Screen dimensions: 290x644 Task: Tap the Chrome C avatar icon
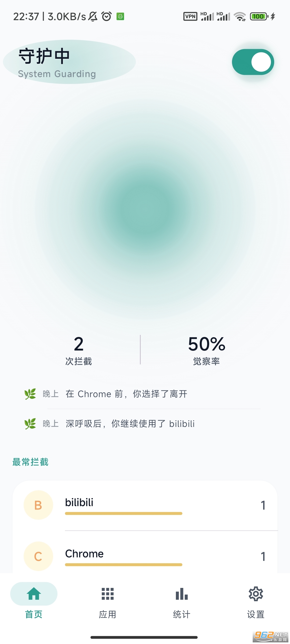click(38, 556)
